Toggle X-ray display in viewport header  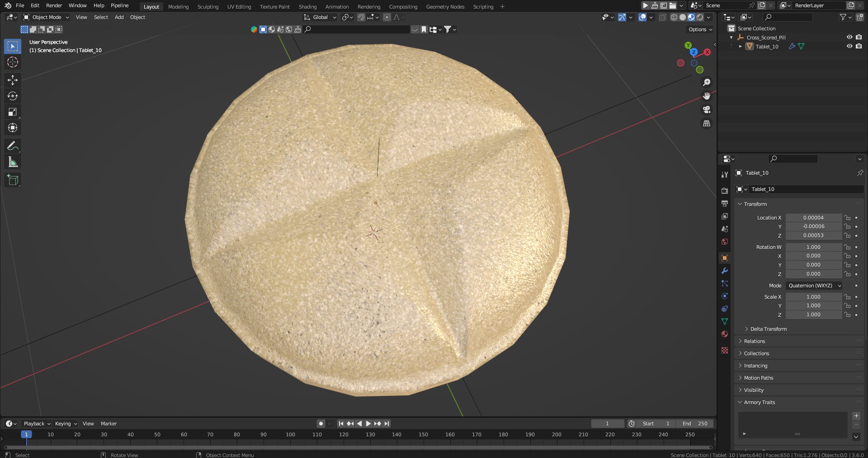click(x=662, y=17)
